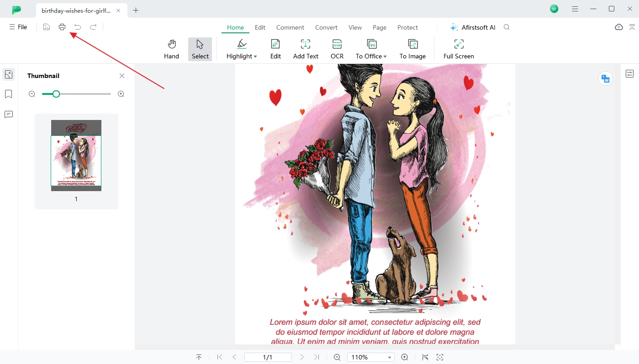Expand the Highlight dropdown arrow

point(255,57)
